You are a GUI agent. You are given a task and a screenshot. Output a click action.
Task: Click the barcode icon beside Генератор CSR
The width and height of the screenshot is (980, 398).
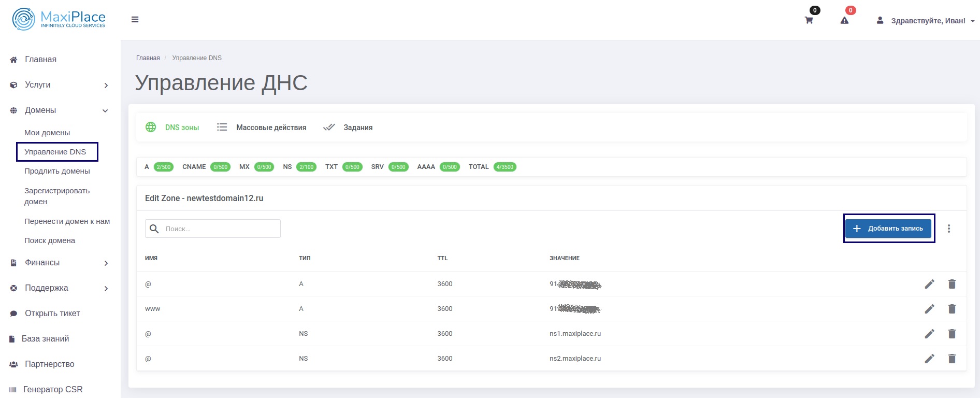tap(12, 390)
